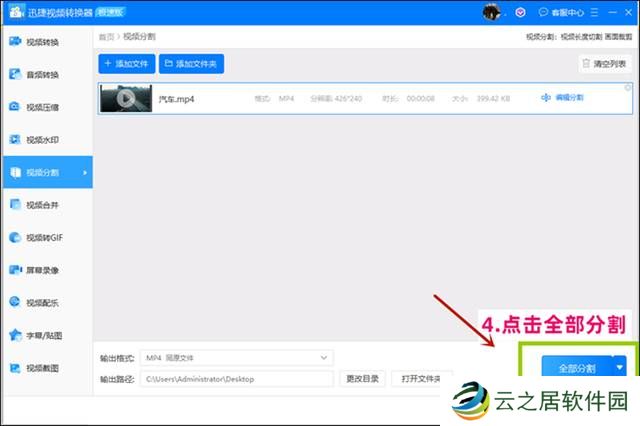Screen dimensions: 640x426
Task: Click the 更改目录 button
Action: point(362,379)
